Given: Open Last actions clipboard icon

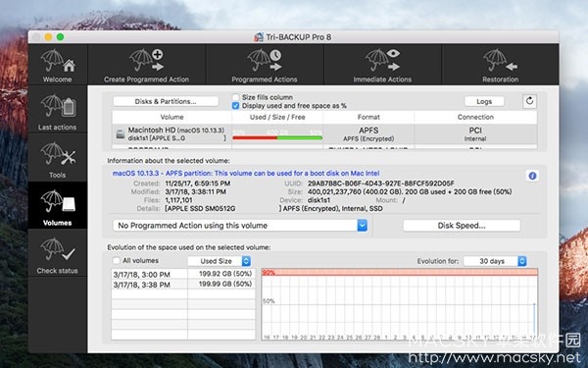Looking at the screenshot, I should pyautogui.click(x=58, y=106).
